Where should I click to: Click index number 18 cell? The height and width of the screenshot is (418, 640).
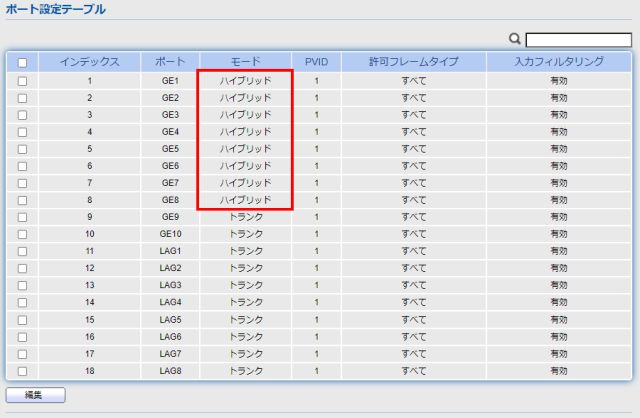click(x=90, y=371)
